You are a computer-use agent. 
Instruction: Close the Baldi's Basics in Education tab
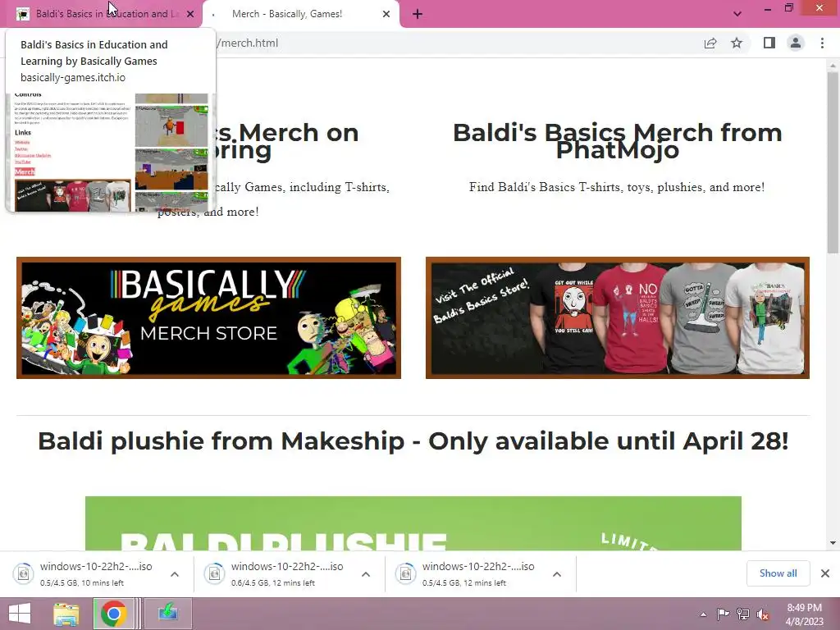click(190, 14)
